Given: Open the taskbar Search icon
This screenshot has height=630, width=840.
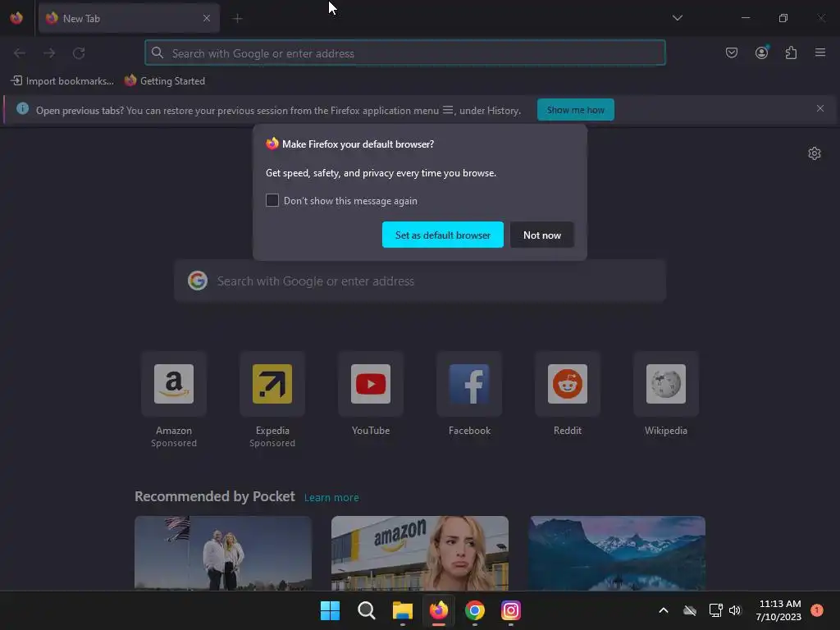Looking at the screenshot, I should pyautogui.click(x=367, y=610).
